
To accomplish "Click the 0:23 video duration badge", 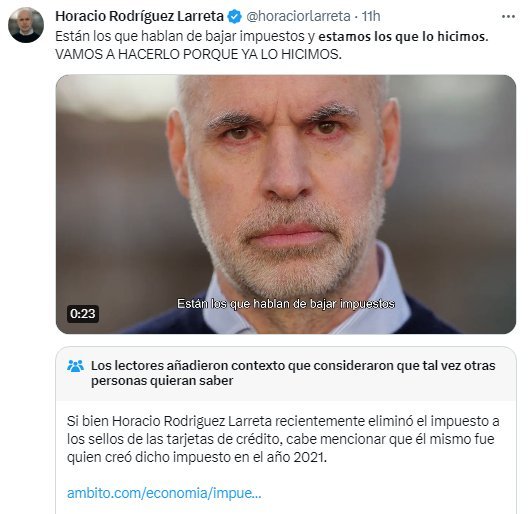I will coord(83,314).
